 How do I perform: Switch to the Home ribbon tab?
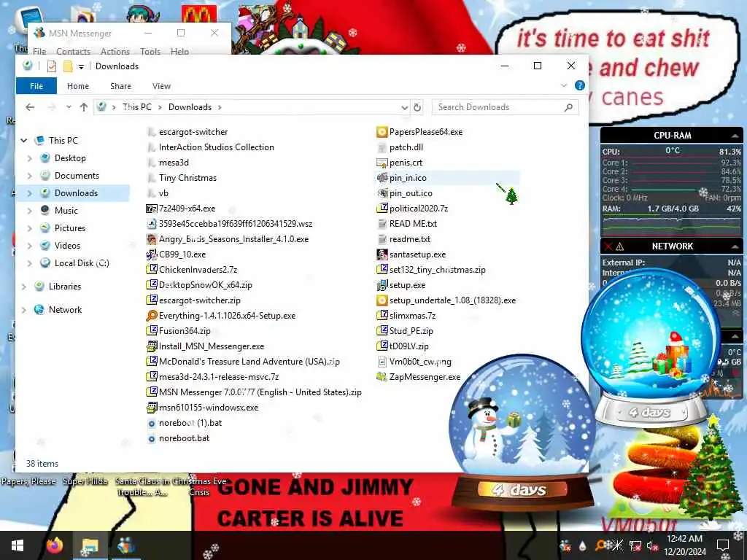click(78, 86)
